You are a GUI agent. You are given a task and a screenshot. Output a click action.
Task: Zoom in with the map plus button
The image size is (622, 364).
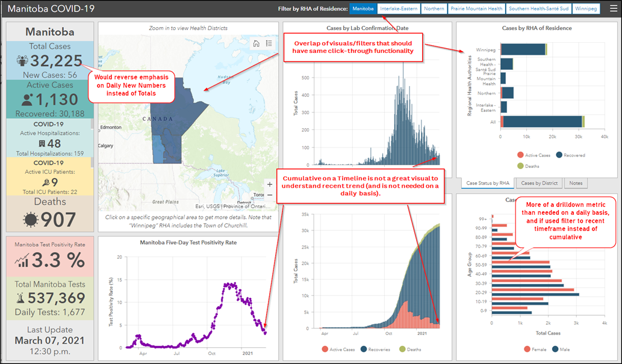(x=270, y=184)
